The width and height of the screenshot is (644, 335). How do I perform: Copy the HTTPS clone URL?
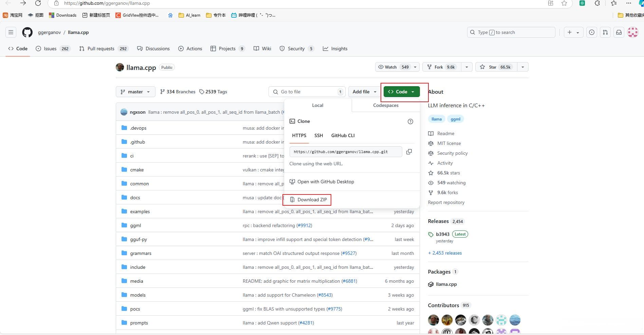click(x=409, y=152)
